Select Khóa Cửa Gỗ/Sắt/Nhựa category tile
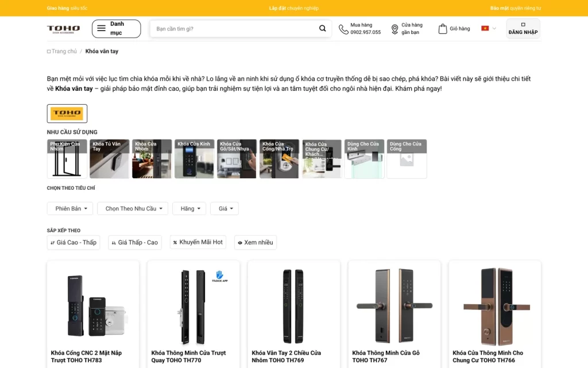The height and width of the screenshot is (368, 588). pos(237,159)
